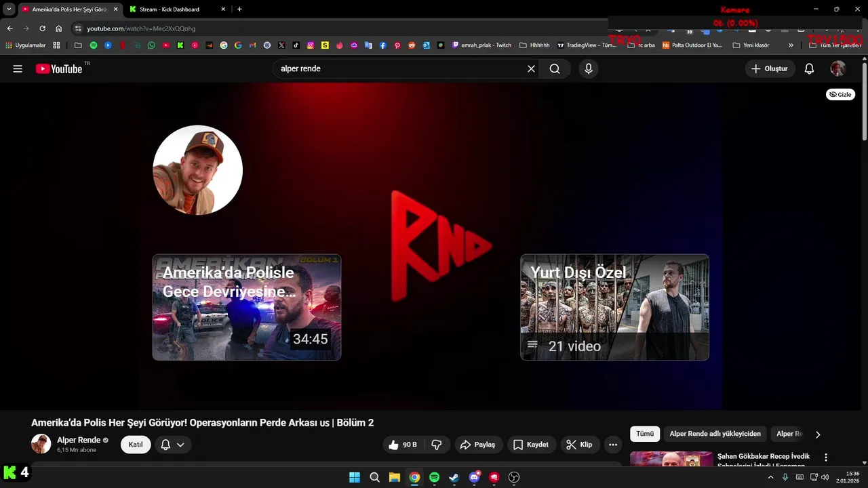This screenshot has width=868, height=488.
Task: Open the Amerika'da Polisle Gece Devriyesine video card
Action: (247, 307)
